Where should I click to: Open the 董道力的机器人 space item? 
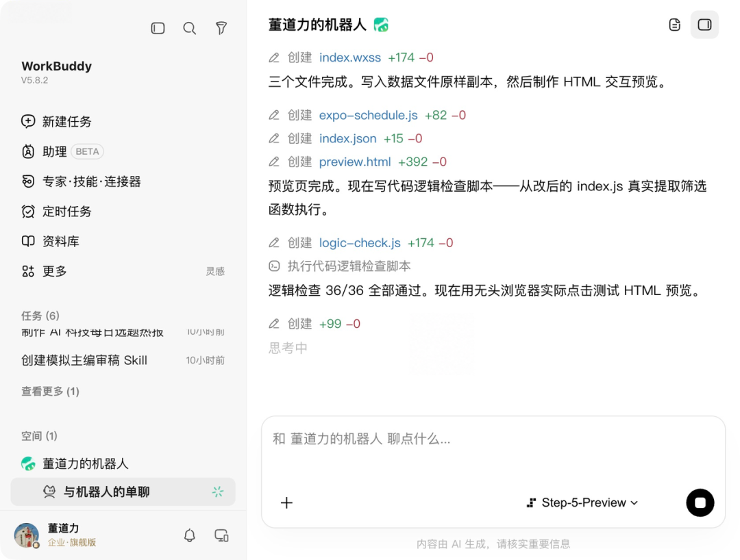[x=123, y=463]
